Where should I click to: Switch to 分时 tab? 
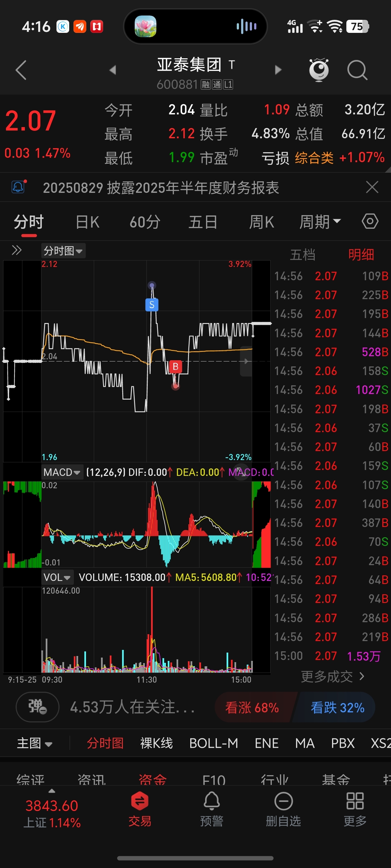[29, 222]
